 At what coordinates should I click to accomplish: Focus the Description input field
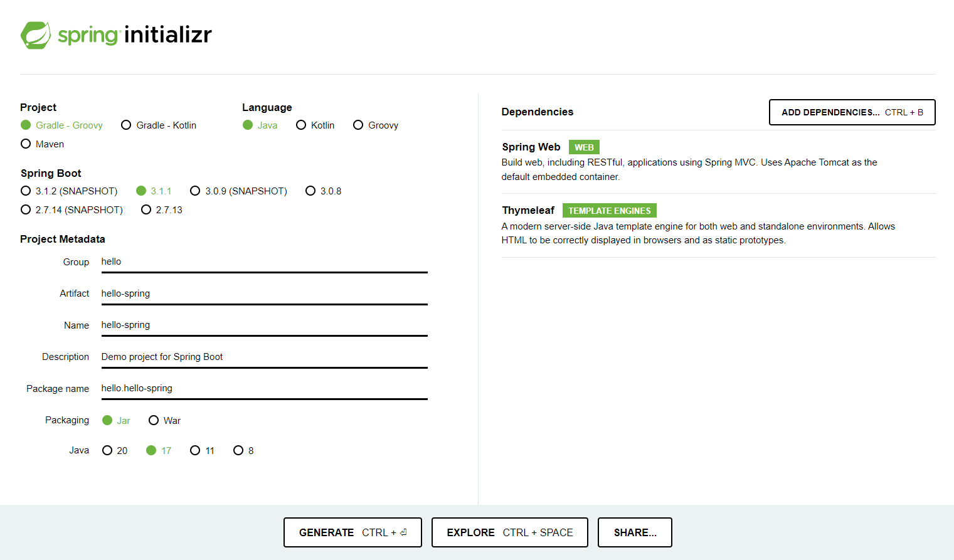tap(264, 357)
